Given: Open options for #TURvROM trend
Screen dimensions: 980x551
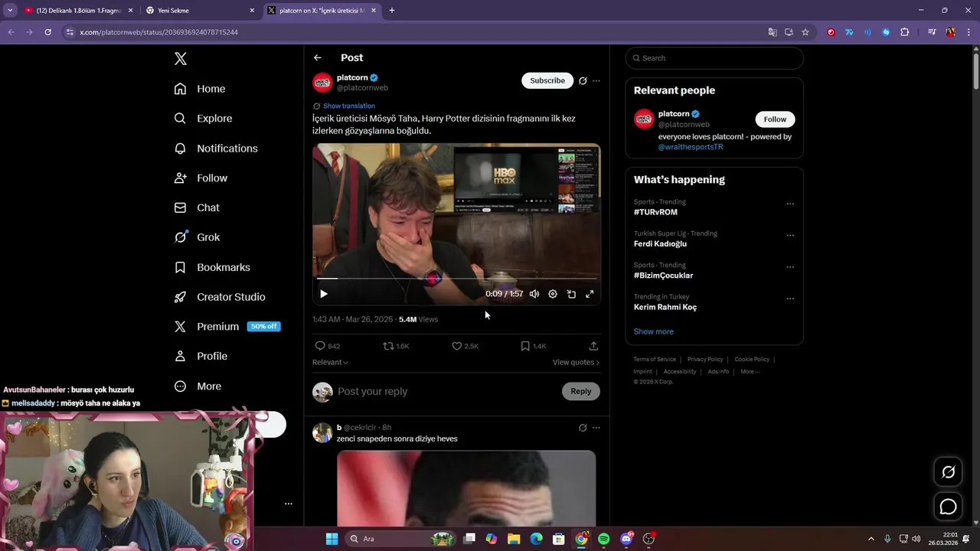Looking at the screenshot, I should point(790,204).
